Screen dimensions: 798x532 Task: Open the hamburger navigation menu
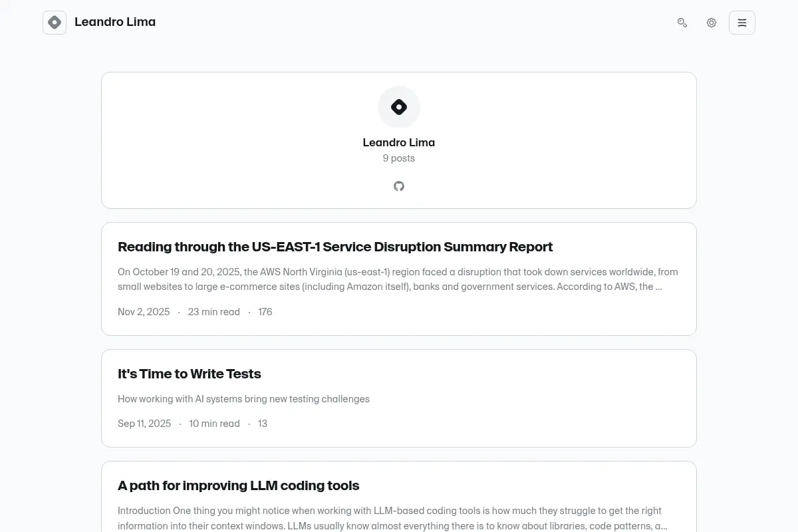742,23
